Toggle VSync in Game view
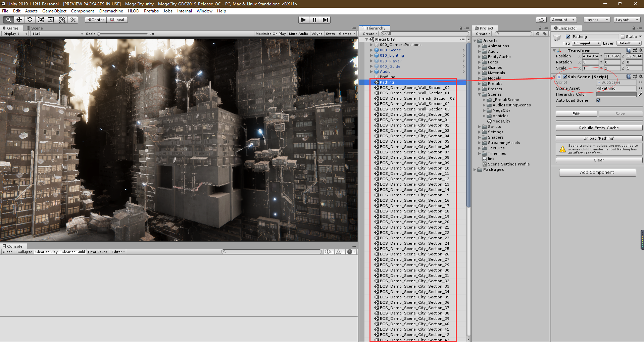This screenshot has height=342, width=644. tap(317, 34)
